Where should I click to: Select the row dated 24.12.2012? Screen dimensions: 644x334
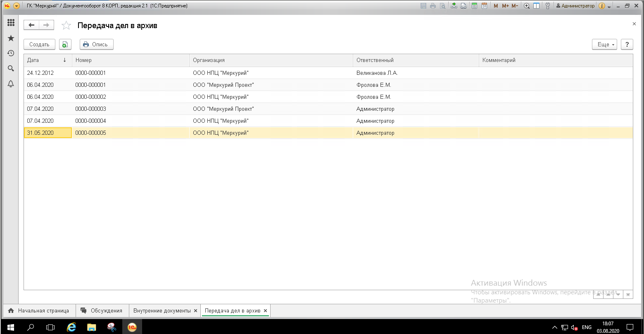tap(328, 73)
